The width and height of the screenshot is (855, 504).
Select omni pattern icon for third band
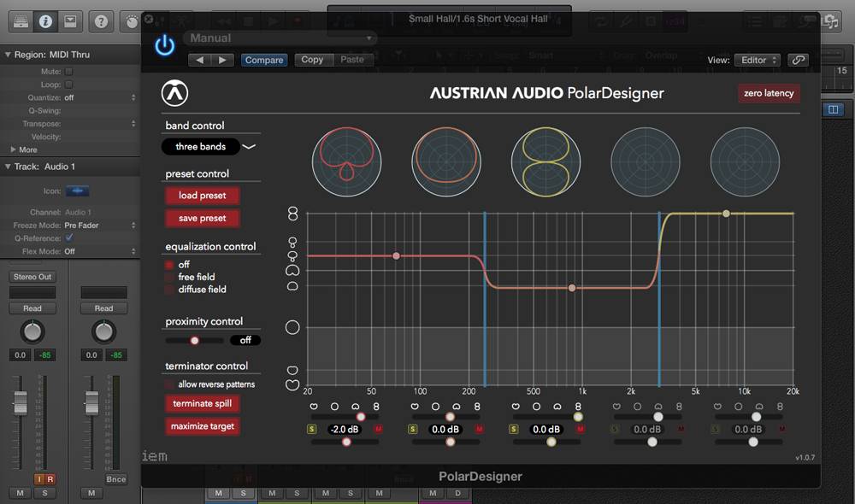coord(537,407)
